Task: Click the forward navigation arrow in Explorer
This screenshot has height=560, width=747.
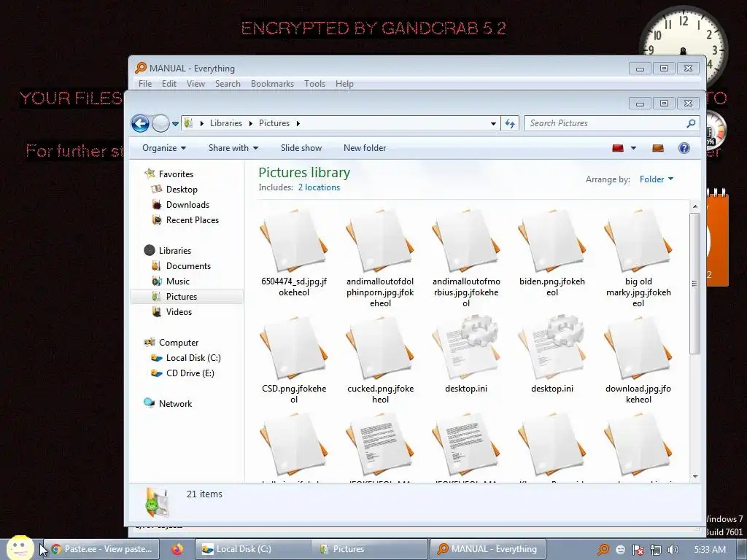Action: click(160, 124)
